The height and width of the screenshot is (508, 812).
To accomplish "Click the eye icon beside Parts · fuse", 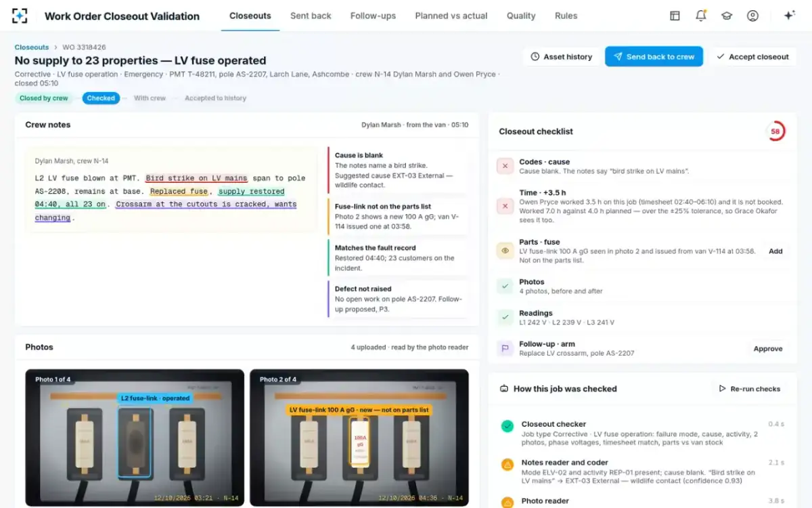I will tap(505, 251).
